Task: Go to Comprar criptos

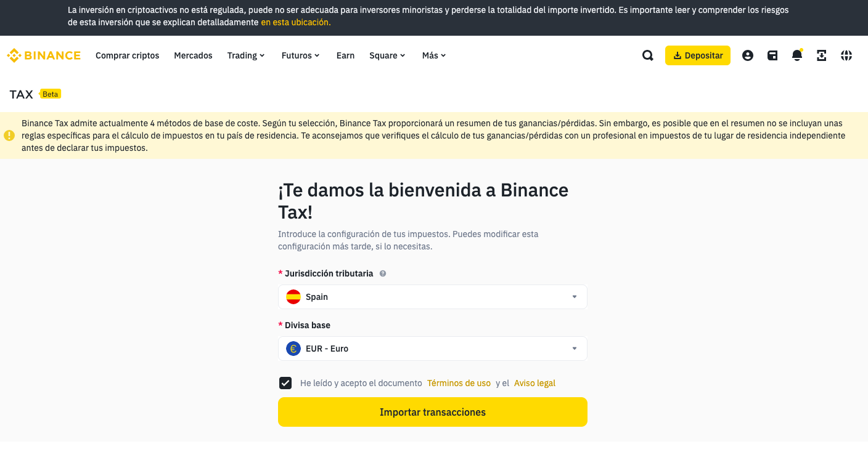Action: 128,55
